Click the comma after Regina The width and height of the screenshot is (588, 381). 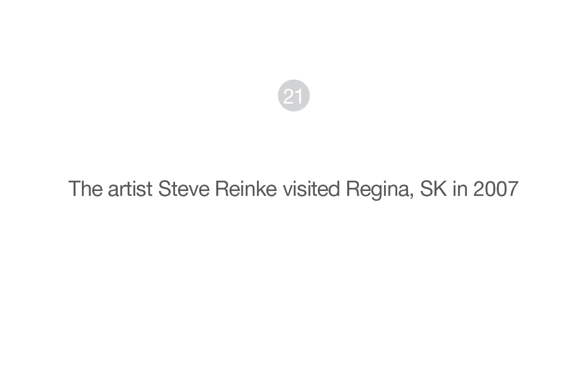(x=412, y=195)
